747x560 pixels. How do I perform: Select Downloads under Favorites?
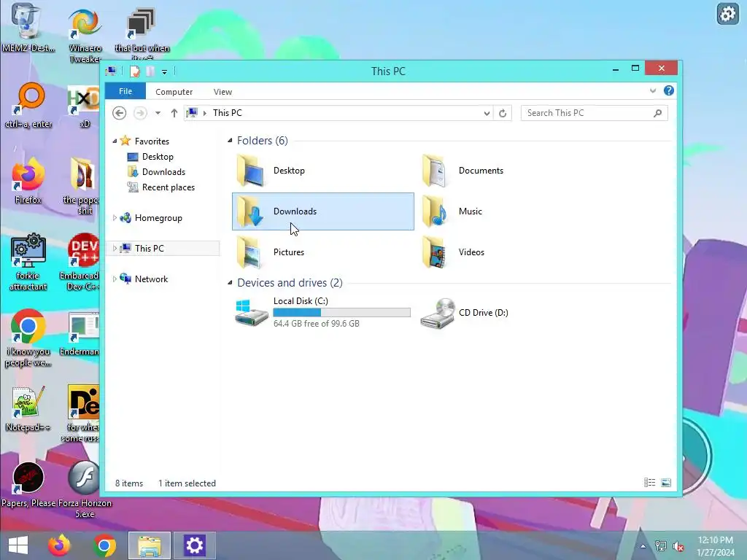pyautogui.click(x=163, y=172)
